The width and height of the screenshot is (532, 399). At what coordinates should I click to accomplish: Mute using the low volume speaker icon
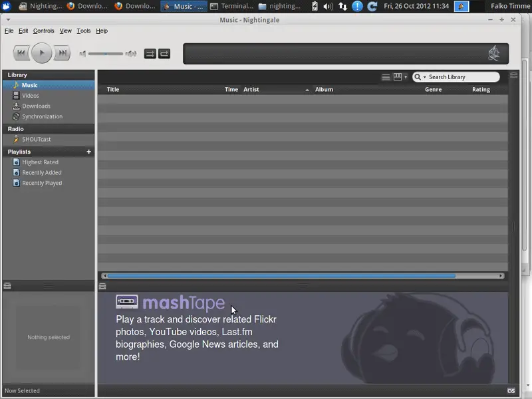pos(82,54)
